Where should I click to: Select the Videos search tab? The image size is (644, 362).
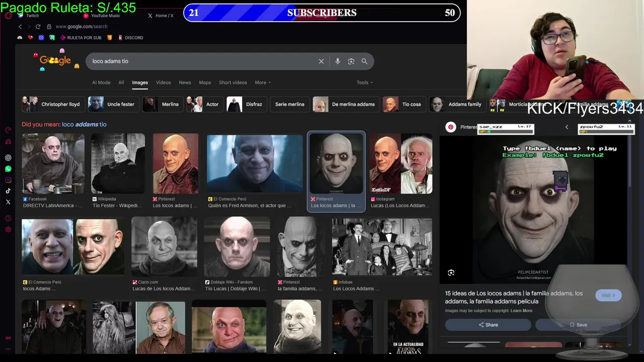(164, 82)
